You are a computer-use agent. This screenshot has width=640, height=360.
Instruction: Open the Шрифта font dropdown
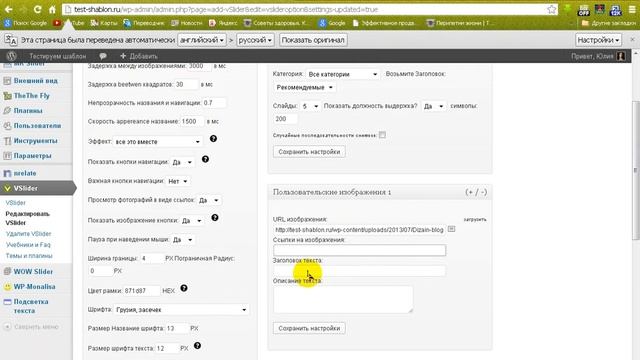pos(181,310)
